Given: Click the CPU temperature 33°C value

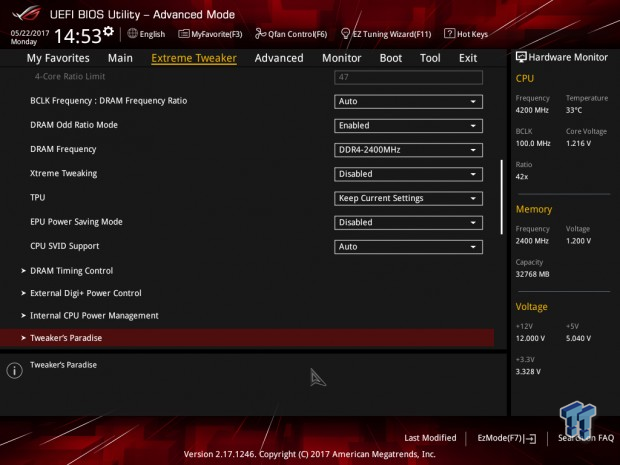Looking at the screenshot, I should click(574, 110).
